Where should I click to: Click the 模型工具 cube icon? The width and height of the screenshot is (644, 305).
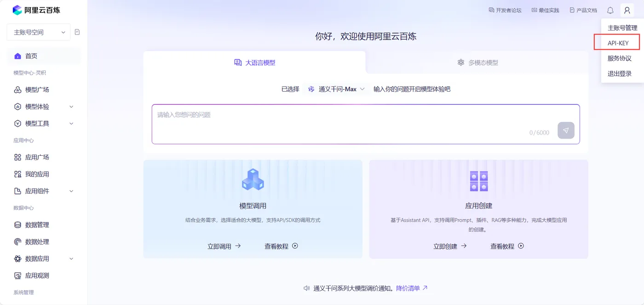17,123
